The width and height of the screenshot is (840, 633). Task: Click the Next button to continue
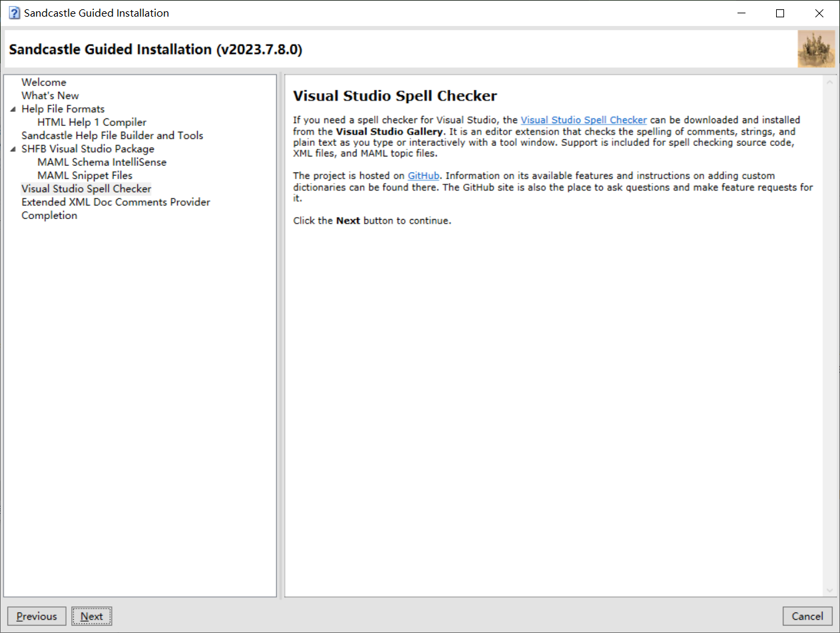coord(92,616)
